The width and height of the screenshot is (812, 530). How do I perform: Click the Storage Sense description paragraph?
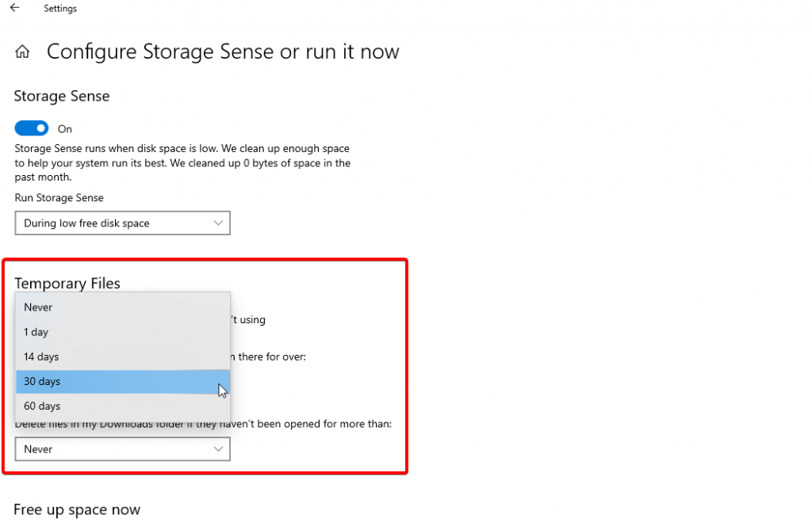(182, 163)
